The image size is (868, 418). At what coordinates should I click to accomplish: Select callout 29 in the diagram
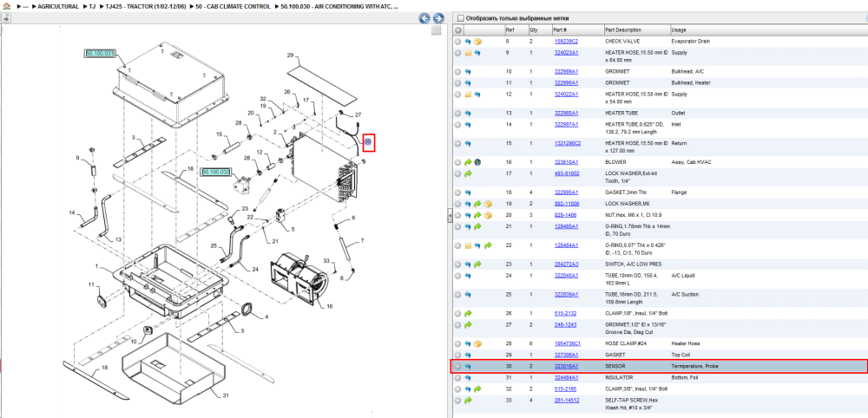tap(290, 55)
